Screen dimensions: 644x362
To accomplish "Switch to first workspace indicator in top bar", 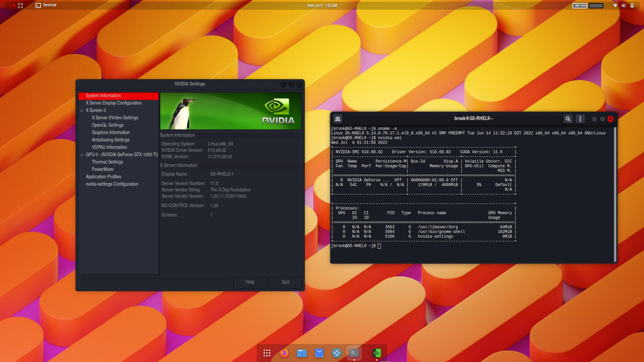I will coord(580,5).
